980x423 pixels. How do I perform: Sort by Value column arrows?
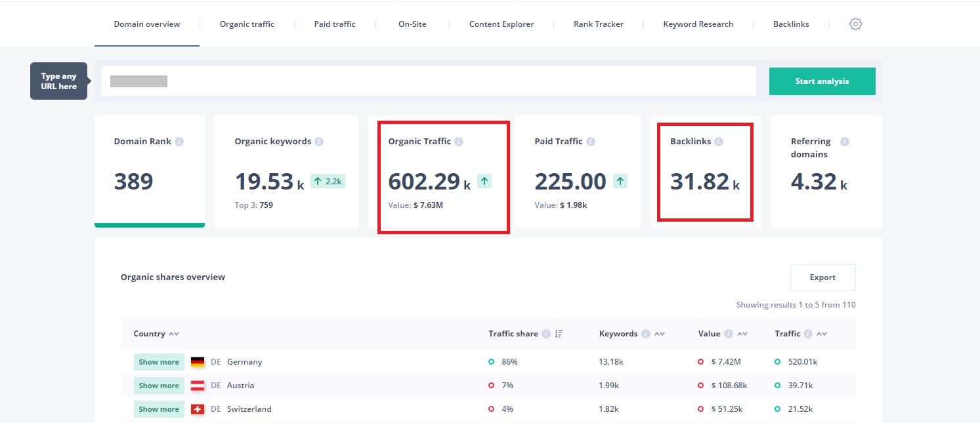point(742,334)
